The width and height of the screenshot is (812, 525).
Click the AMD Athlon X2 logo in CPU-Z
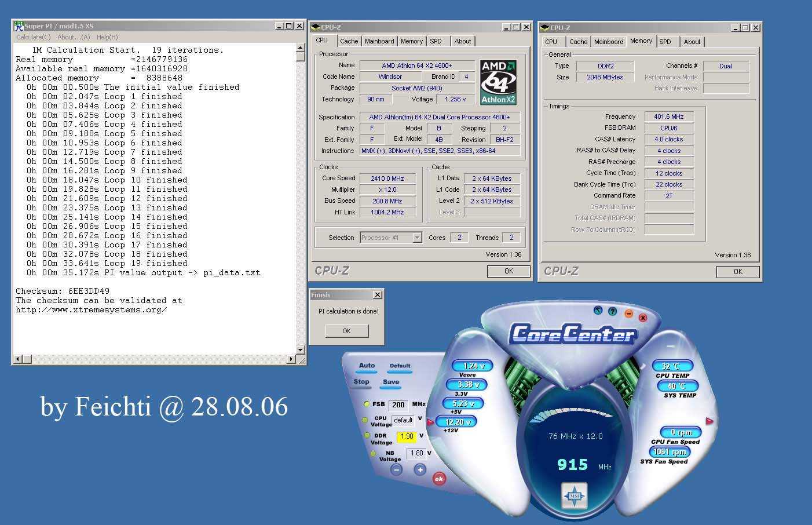click(498, 82)
